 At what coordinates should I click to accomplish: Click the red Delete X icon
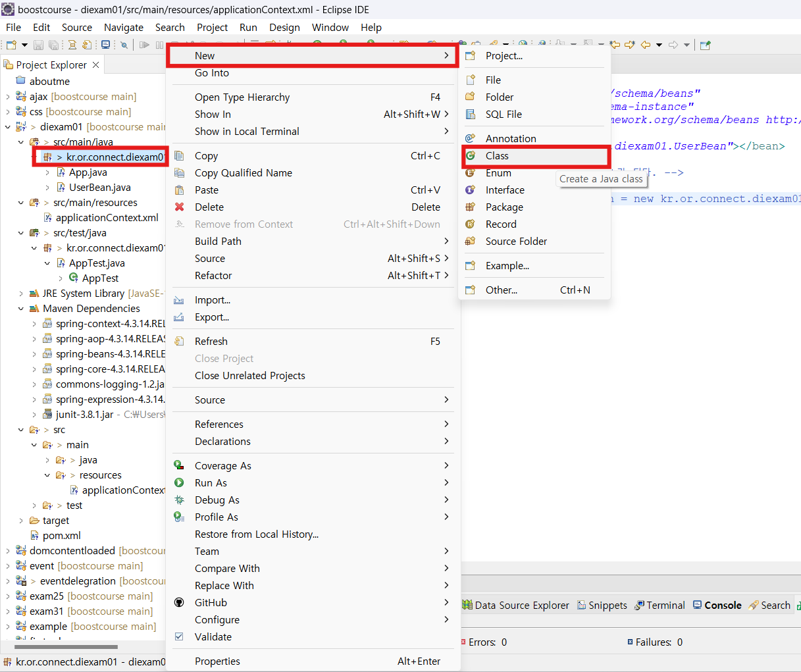pyautogui.click(x=179, y=207)
